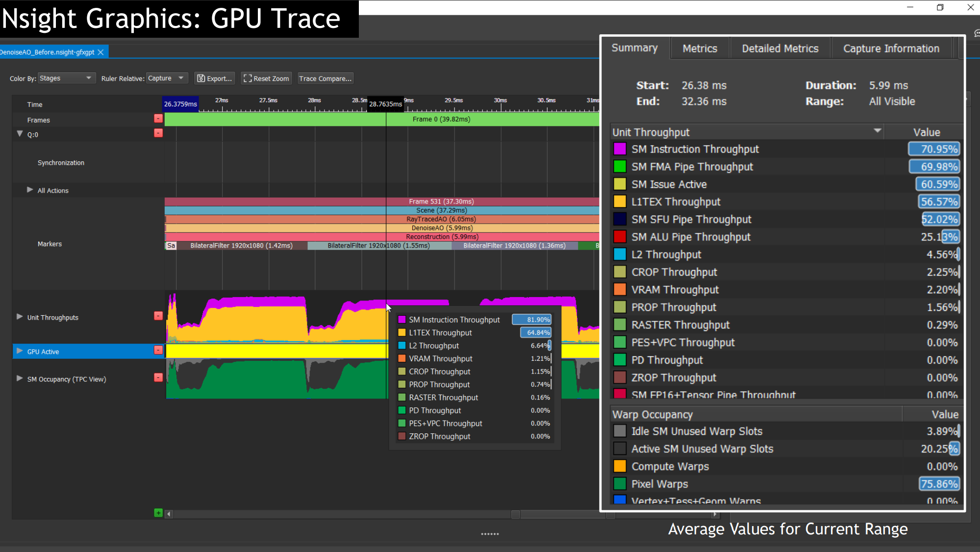980x552 pixels.
Task: Remove the Q:0 row using its red minus icon
Action: [x=158, y=132]
